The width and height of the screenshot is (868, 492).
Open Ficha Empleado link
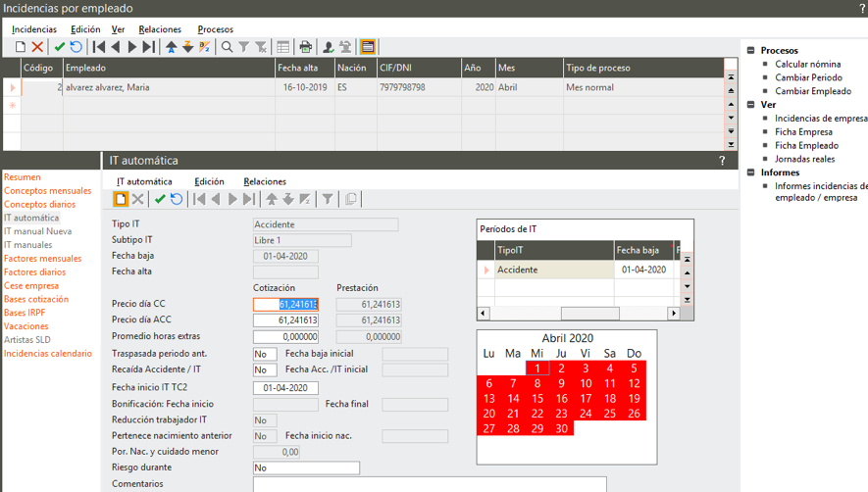point(806,146)
